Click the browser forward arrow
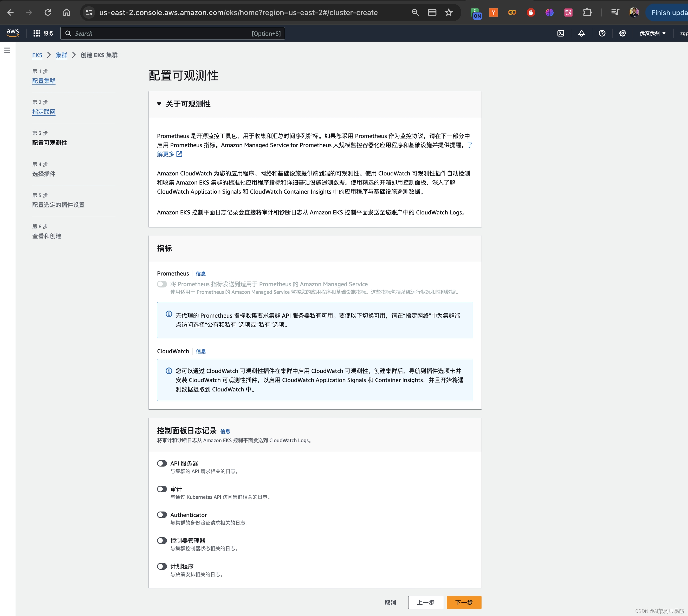This screenshot has width=688, height=616. 29,12
